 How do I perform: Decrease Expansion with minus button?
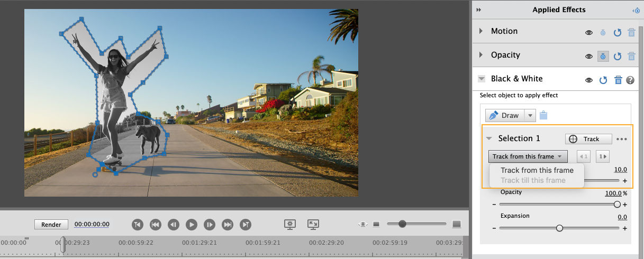(x=494, y=228)
